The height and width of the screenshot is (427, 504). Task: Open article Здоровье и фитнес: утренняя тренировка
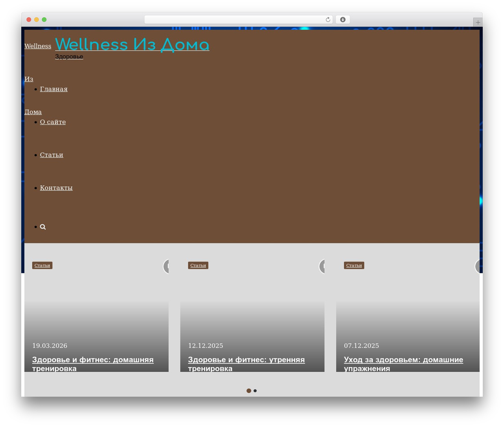[x=246, y=364]
